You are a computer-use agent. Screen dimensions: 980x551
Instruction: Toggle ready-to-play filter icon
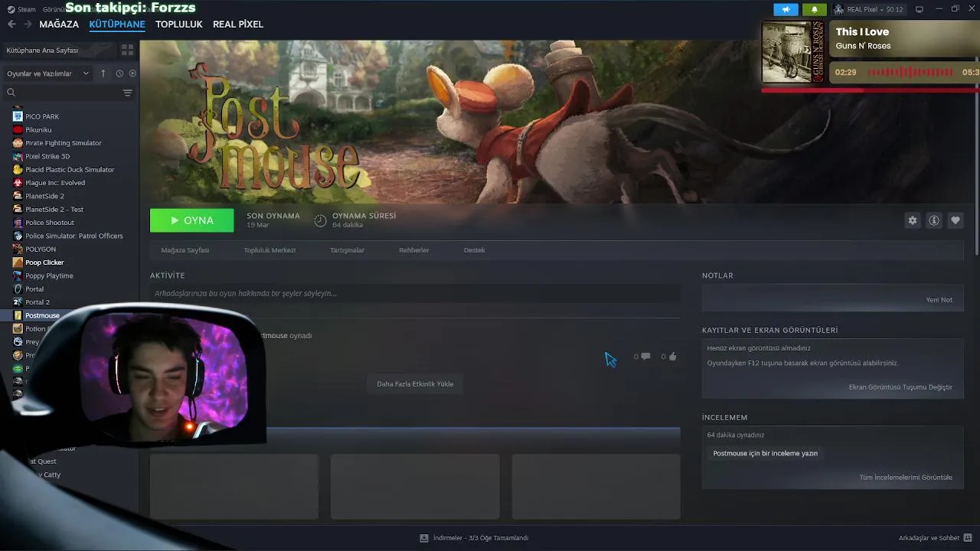[132, 73]
